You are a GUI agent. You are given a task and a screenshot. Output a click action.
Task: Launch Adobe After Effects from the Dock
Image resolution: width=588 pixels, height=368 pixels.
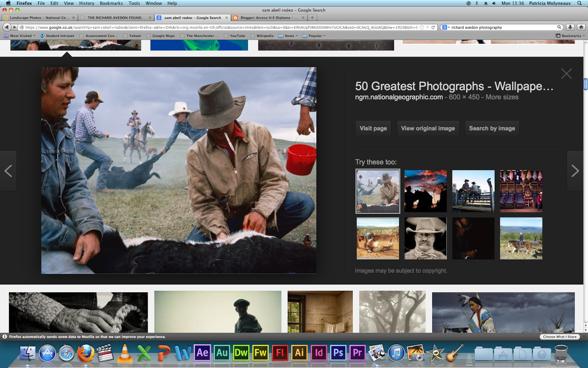click(202, 353)
